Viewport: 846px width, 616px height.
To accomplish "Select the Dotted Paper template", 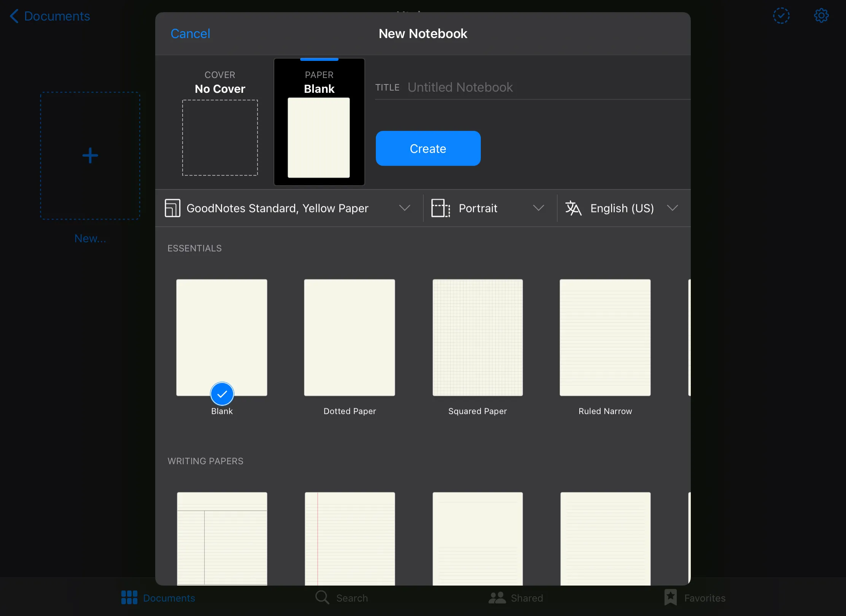I will click(349, 337).
